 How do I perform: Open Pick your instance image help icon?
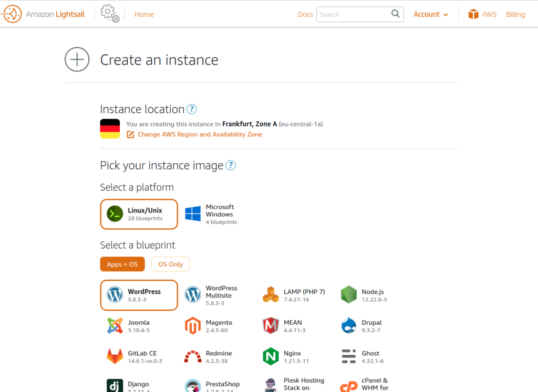(231, 165)
